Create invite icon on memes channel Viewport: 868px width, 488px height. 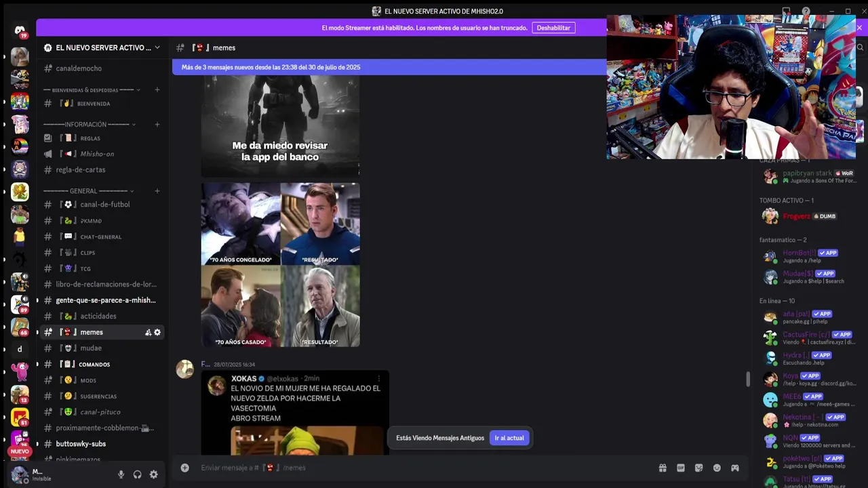pyautogui.click(x=148, y=332)
